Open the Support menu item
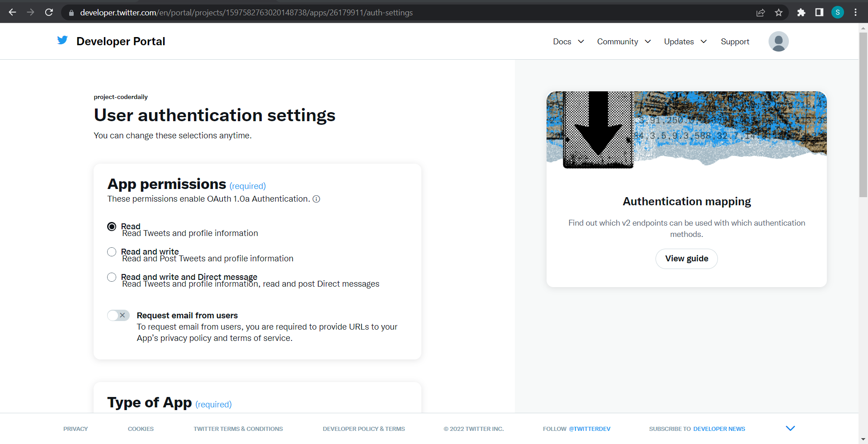 735,42
